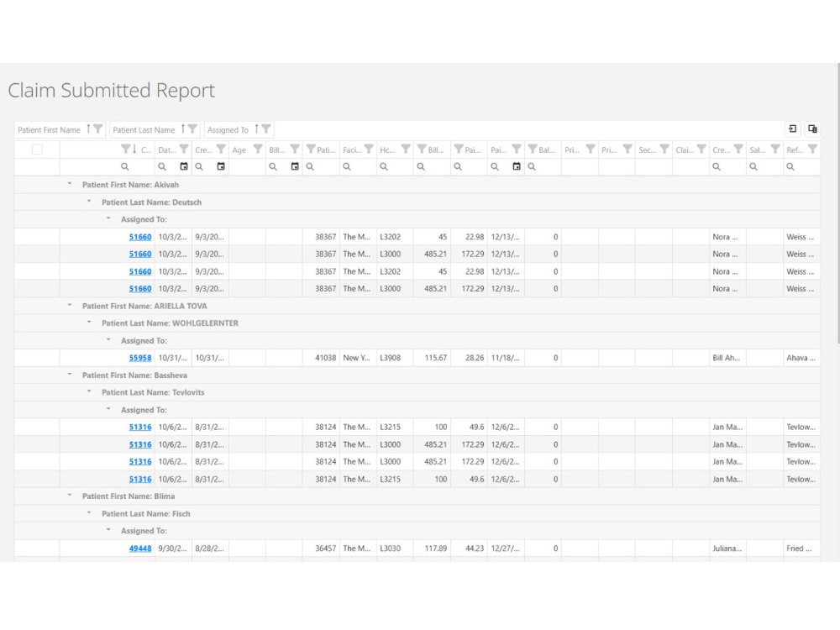This screenshot has height=630, width=840.
Task: Collapse Patient First Name: Bassheva group
Action: pos(70,375)
